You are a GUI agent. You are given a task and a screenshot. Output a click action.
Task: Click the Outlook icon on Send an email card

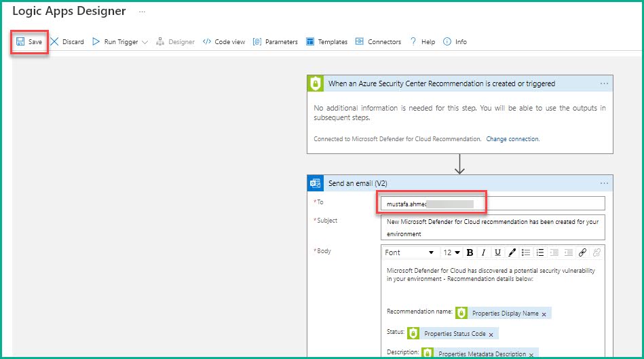[x=316, y=183]
